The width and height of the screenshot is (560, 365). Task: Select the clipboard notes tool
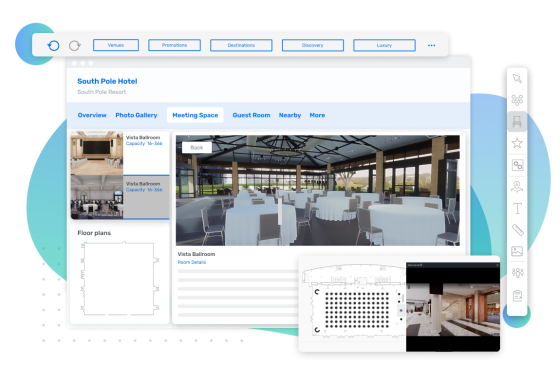click(x=517, y=295)
